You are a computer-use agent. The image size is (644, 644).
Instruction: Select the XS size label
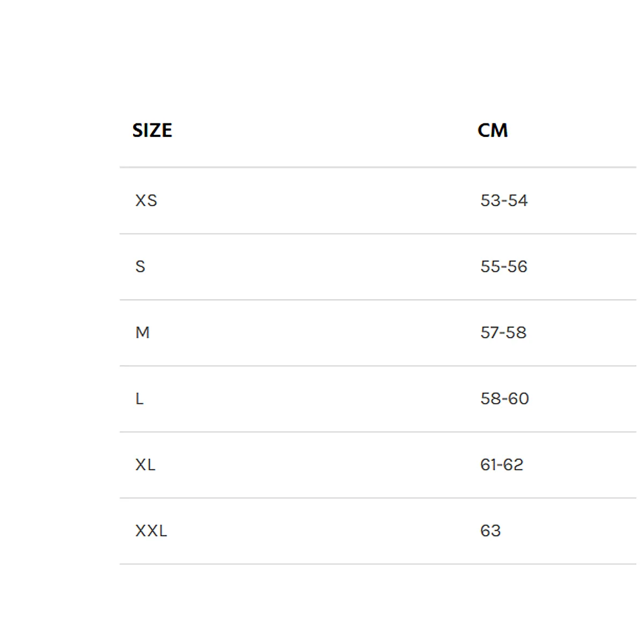pos(146,200)
